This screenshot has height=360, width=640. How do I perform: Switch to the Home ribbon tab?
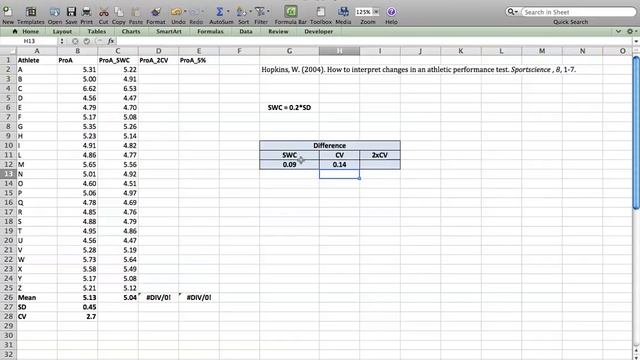point(26,31)
